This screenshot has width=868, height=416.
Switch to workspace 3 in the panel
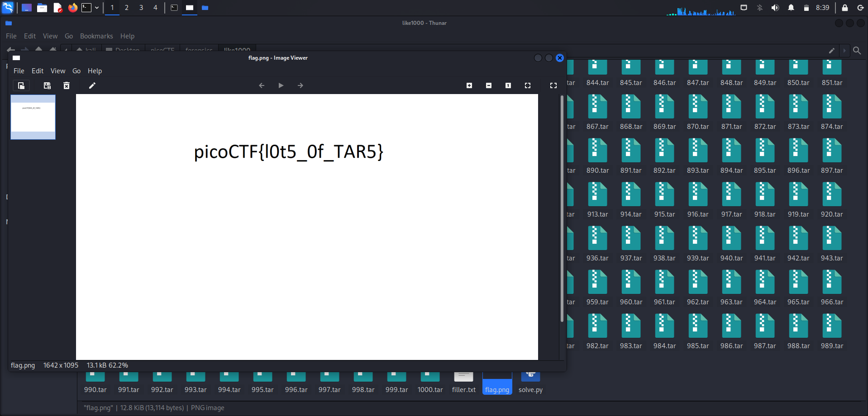141,8
